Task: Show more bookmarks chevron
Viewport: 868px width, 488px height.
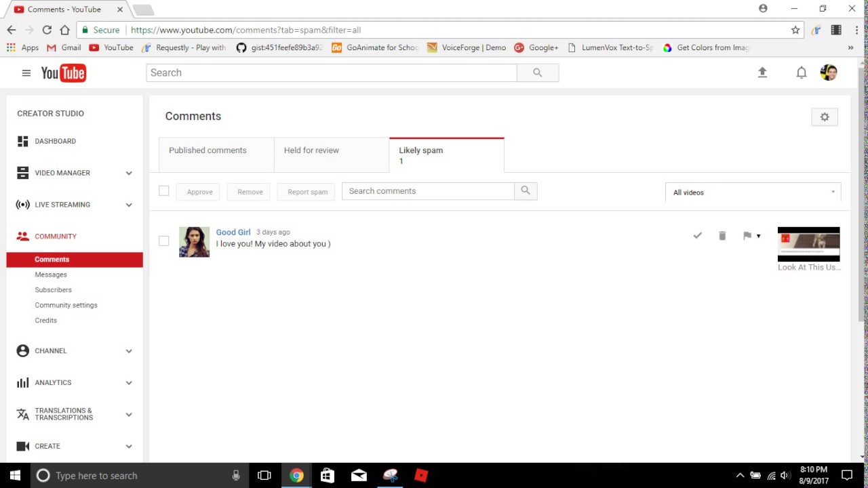Action: (x=850, y=47)
